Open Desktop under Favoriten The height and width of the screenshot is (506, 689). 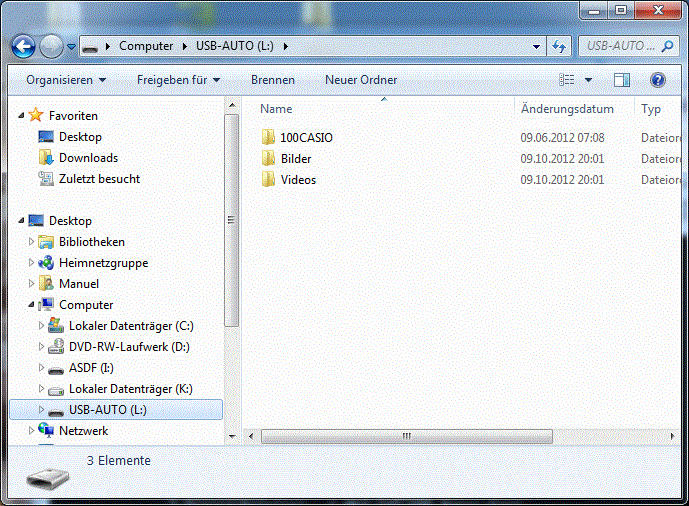tap(80, 137)
